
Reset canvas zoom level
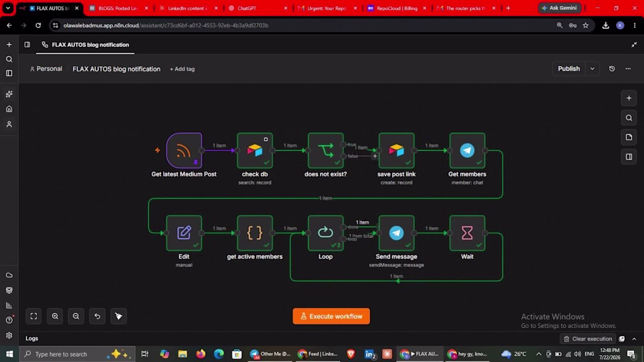click(x=97, y=316)
